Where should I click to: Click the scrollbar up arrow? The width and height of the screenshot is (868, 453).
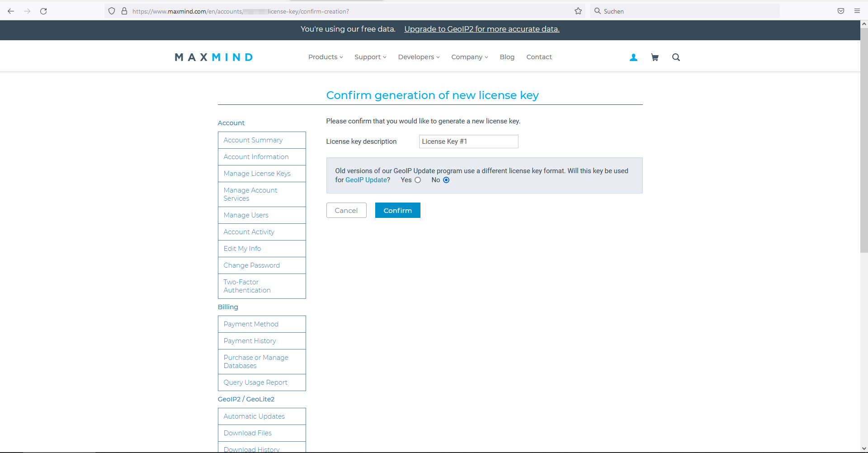pos(864,24)
